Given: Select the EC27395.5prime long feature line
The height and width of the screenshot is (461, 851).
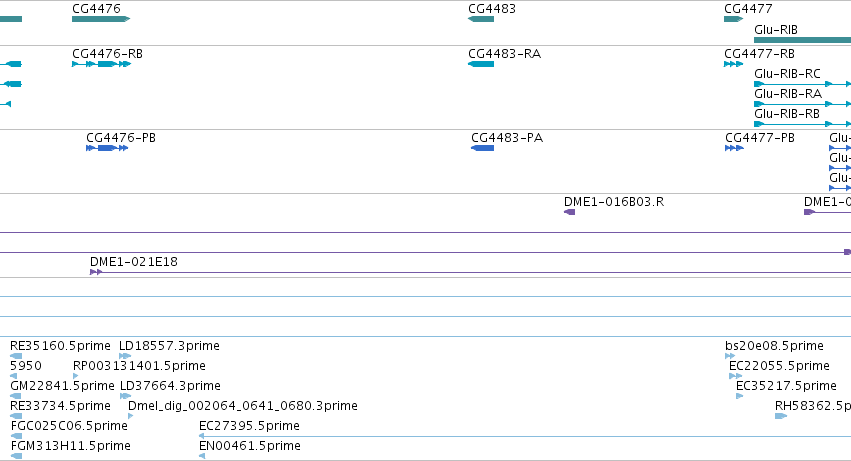Looking at the screenshot, I should [525, 436].
